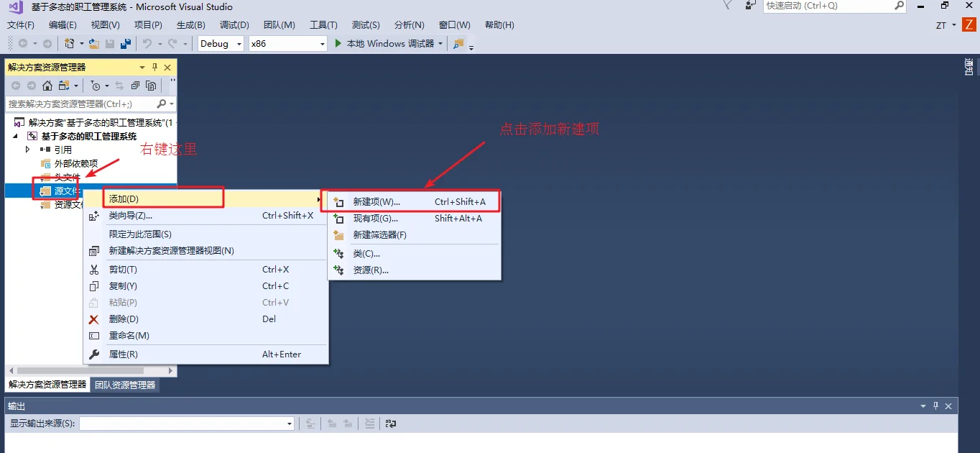Open the Solution Explorer window position dropdown
The width and height of the screenshot is (980, 453).
click(142, 67)
